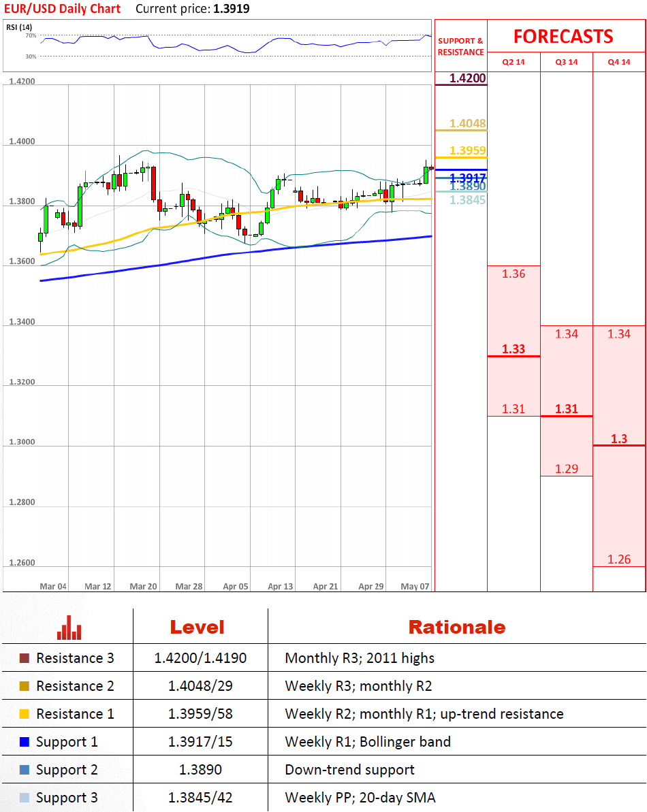
Task: Select the Resistance 3 dark red swatch
Action: tap(25, 658)
